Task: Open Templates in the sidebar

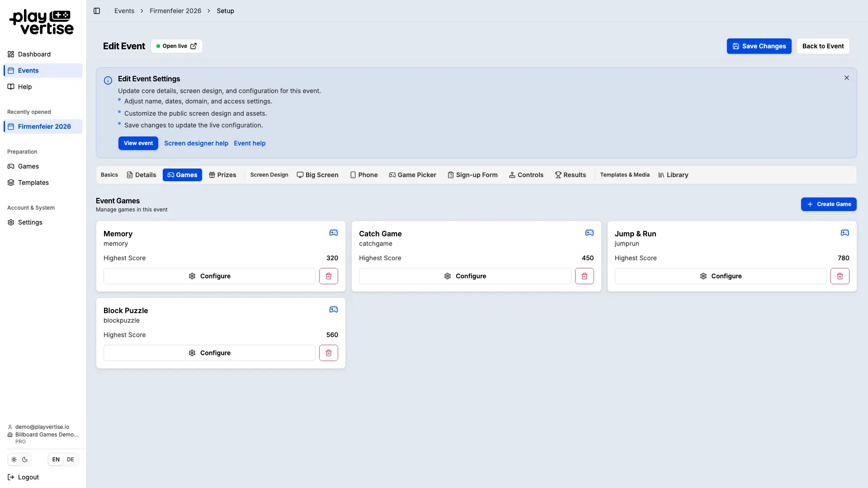Action: (43, 183)
